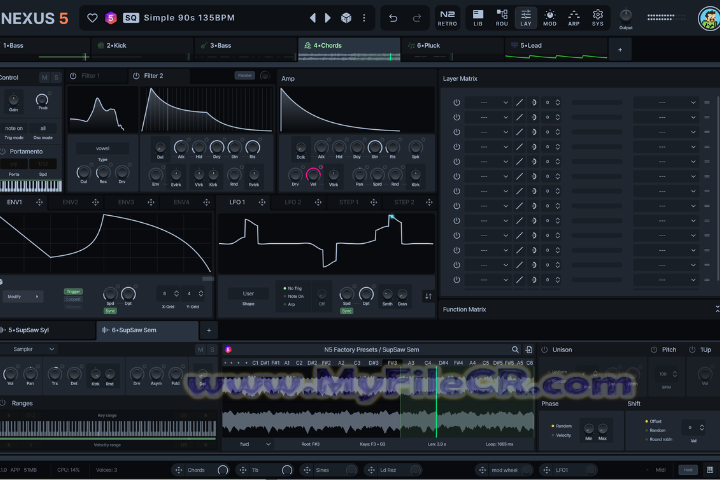Viewport: 720px width, 480px height.
Task: Switch to the STEP 1 tab
Action: (x=349, y=202)
